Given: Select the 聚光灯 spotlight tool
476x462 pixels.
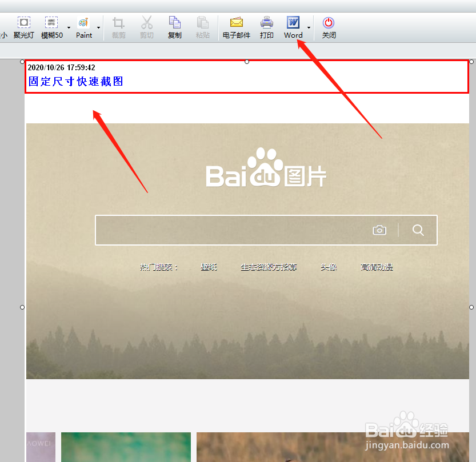Looking at the screenshot, I should [23, 27].
